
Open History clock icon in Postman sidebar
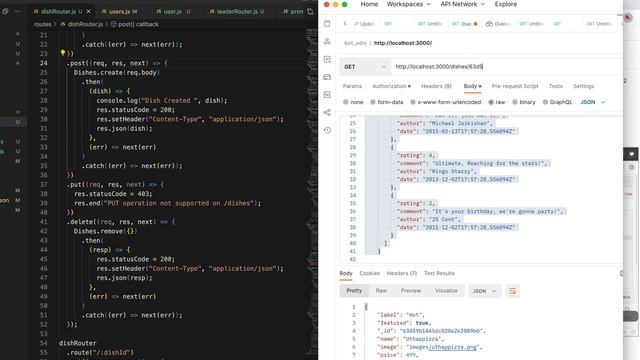pyautogui.click(x=327, y=130)
